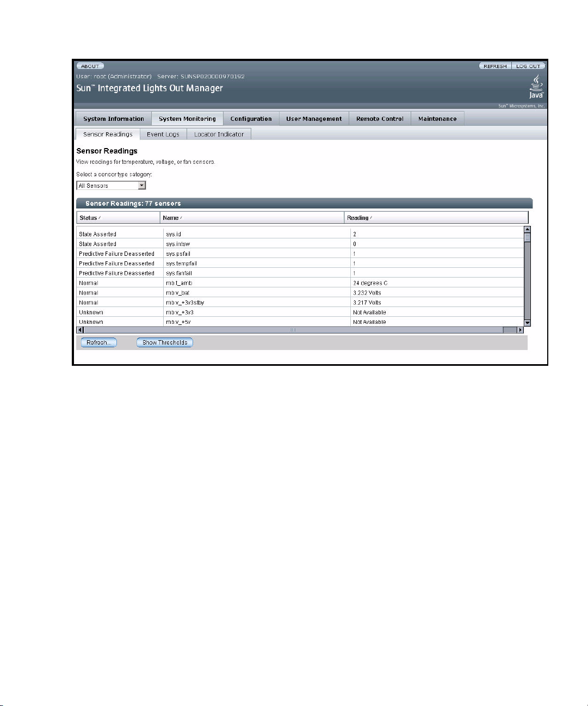Click the vertical scrollbar thumb

click(x=527, y=237)
